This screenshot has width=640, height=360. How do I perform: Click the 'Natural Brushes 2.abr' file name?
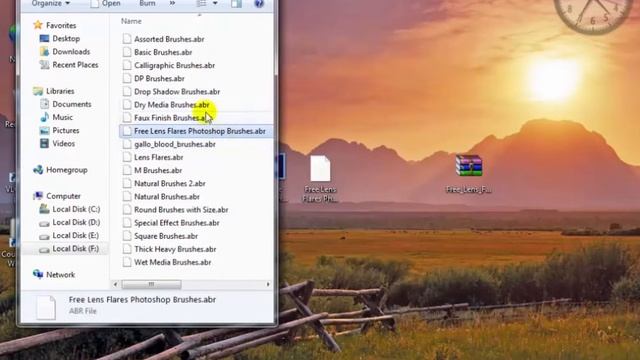click(x=170, y=183)
